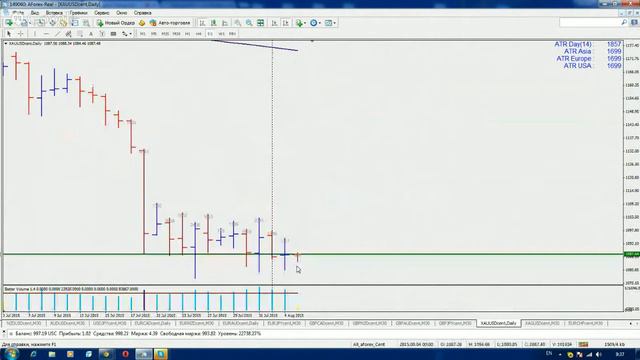
Task: Tile chart windows with grid icon
Action: coord(260,23)
